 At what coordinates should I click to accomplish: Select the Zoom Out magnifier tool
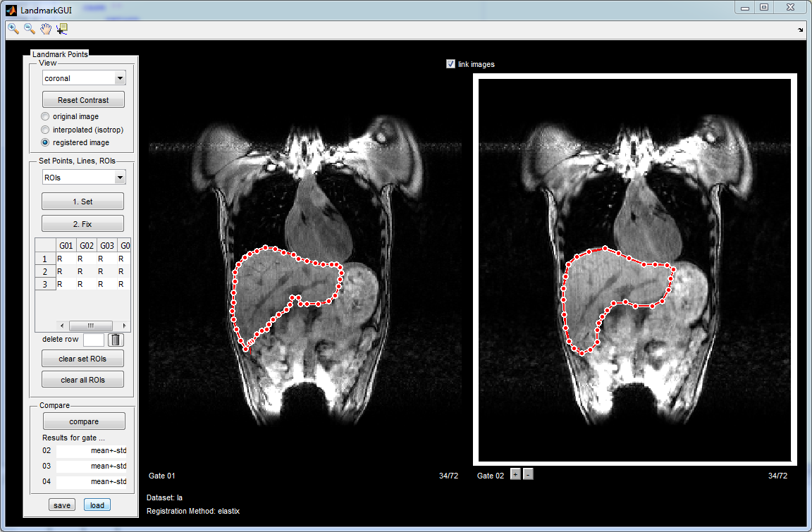click(x=30, y=29)
